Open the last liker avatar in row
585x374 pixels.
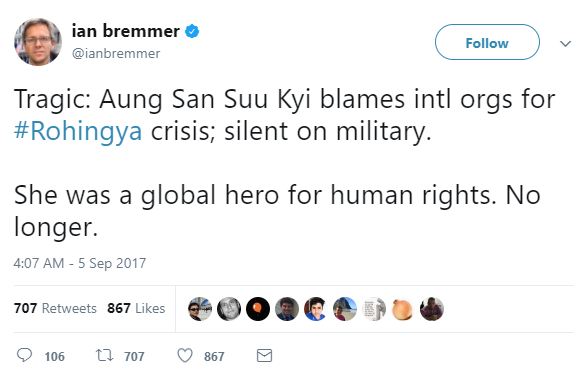(432, 309)
